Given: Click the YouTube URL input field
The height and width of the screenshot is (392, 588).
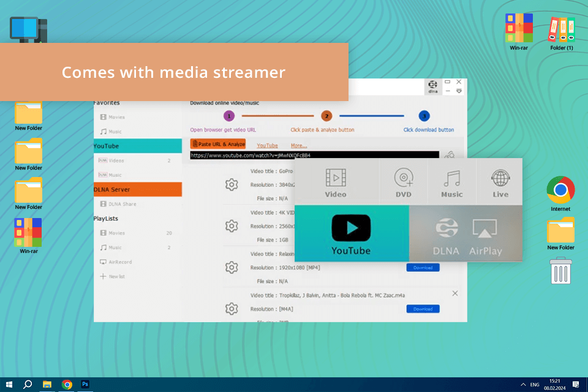Looking at the screenshot, I should coord(314,155).
